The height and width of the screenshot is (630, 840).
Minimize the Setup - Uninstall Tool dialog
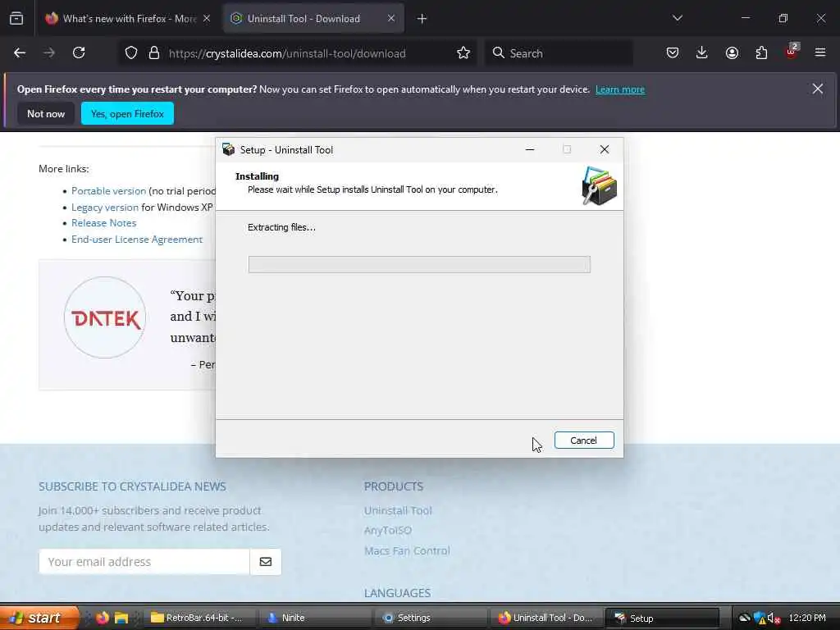[530, 149]
